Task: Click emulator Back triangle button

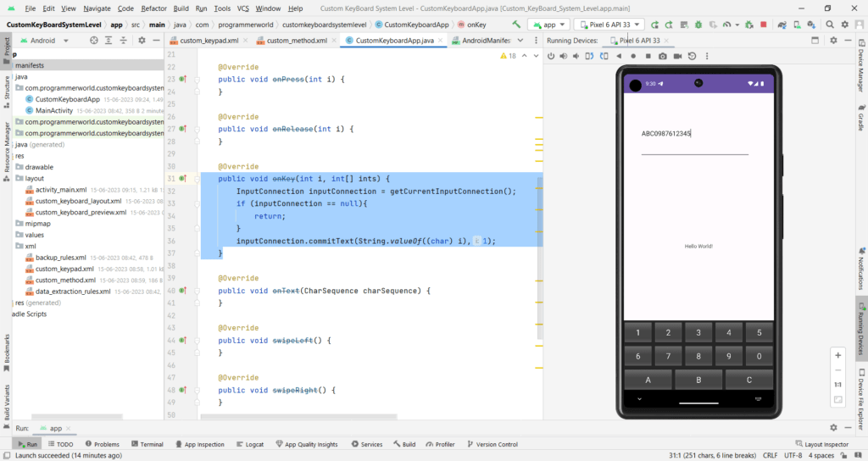Action: pos(619,56)
